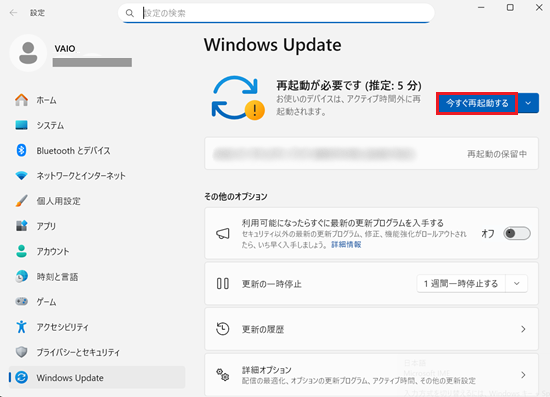The width and height of the screenshot is (550, 397).
Task: Click 今すぐ再起動する button
Action: click(477, 103)
